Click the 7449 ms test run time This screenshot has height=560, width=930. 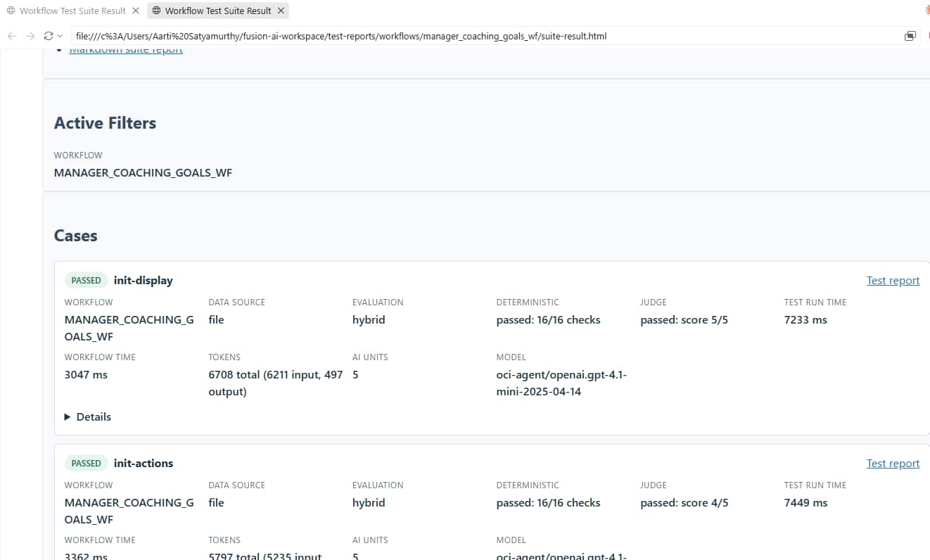pos(805,502)
